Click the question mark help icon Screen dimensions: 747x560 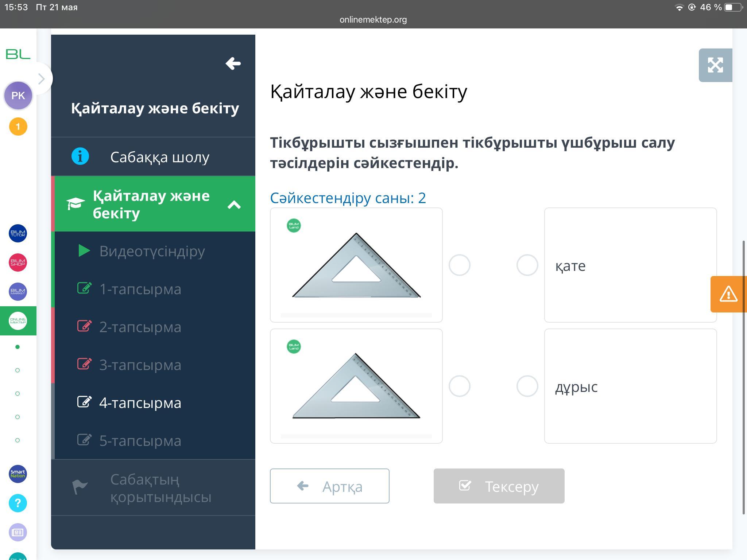(x=18, y=503)
